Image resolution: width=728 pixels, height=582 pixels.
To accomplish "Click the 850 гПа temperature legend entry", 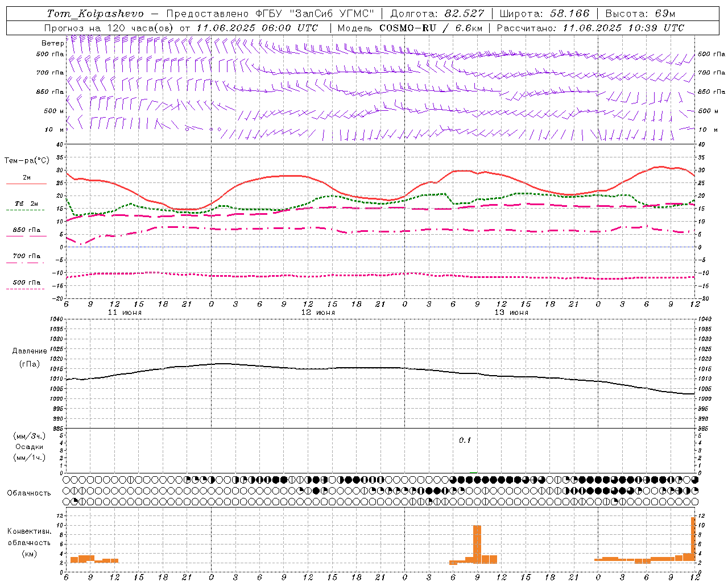I will [27, 230].
